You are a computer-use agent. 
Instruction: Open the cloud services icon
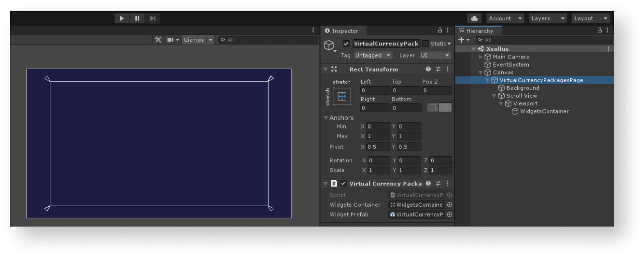pos(474,19)
